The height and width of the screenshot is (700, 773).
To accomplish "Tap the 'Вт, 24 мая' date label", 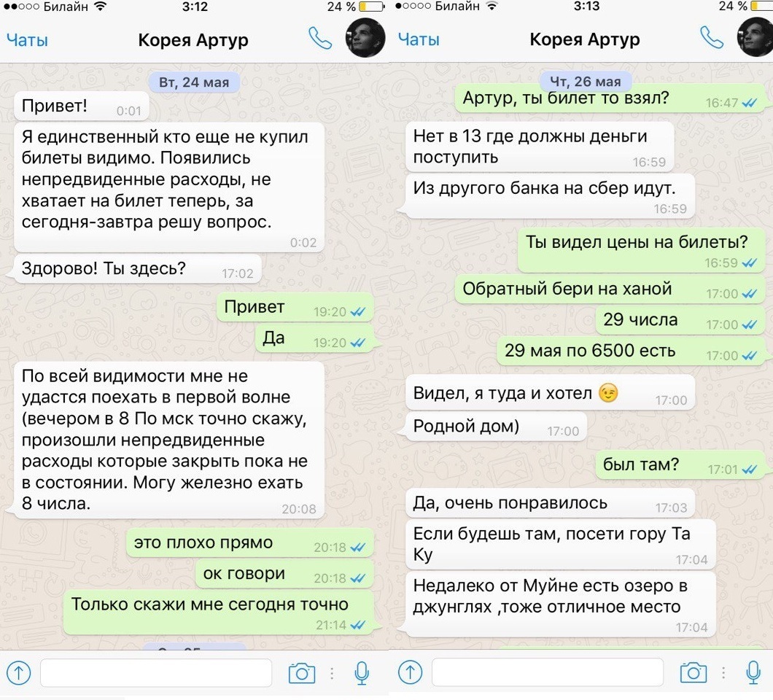I will (194, 82).
